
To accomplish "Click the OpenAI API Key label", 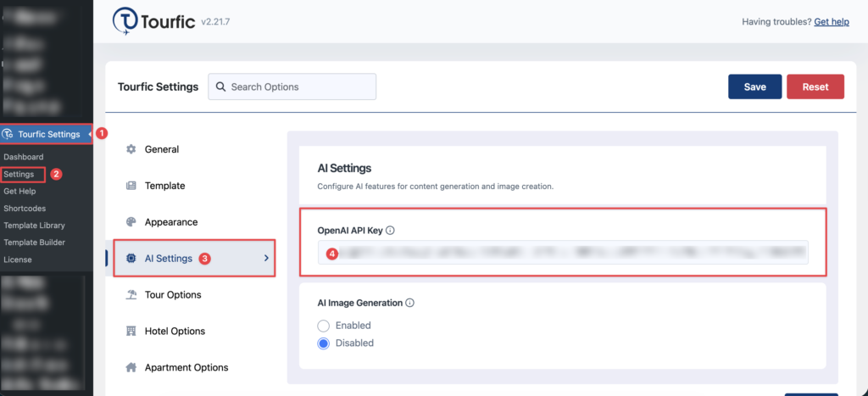I will (x=350, y=231).
